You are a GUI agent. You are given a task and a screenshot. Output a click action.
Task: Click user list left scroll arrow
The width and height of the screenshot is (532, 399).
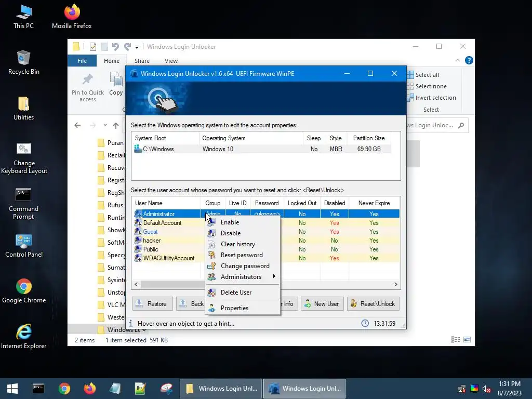coord(137,284)
